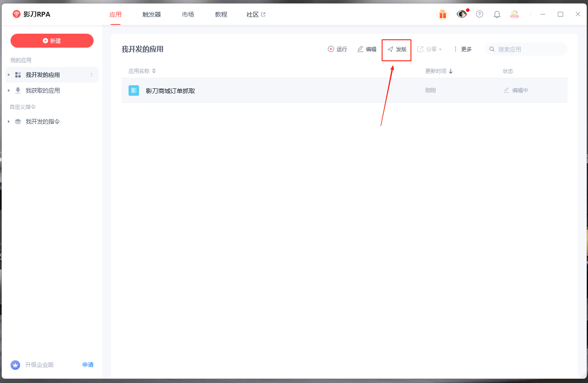The height and width of the screenshot is (383, 588).
Task: Open the gift box icon
Action: [x=443, y=14]
